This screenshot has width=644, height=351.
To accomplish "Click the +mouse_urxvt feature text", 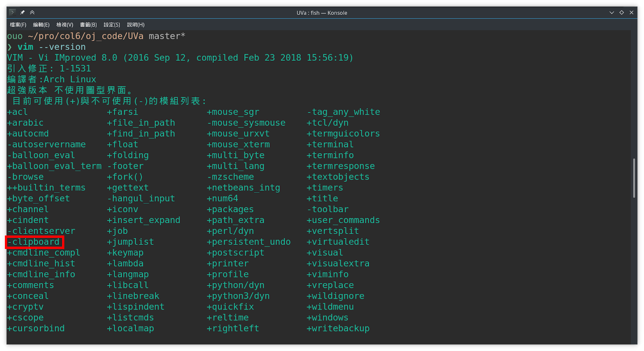I will pyautogui.click(x=238, y=134).
